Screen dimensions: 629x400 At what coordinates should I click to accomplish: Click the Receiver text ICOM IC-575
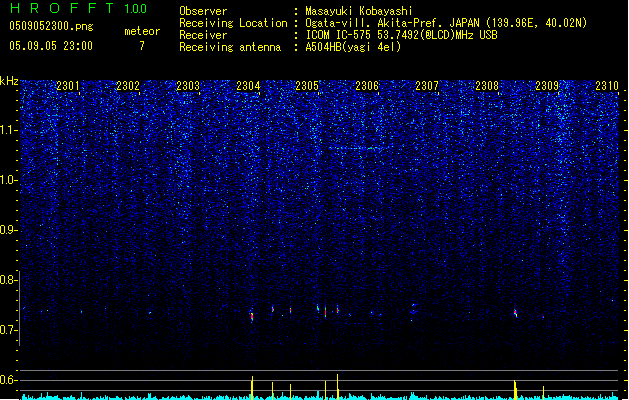402,35
